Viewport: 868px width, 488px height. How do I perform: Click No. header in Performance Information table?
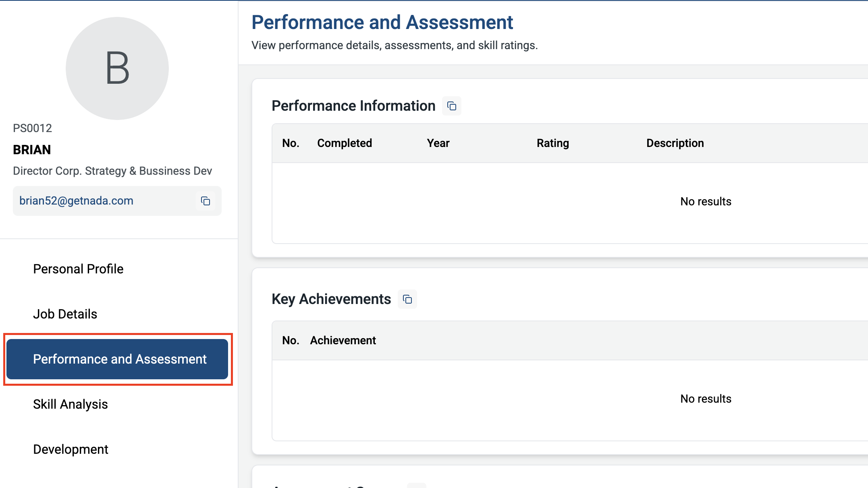pos(291,143)
